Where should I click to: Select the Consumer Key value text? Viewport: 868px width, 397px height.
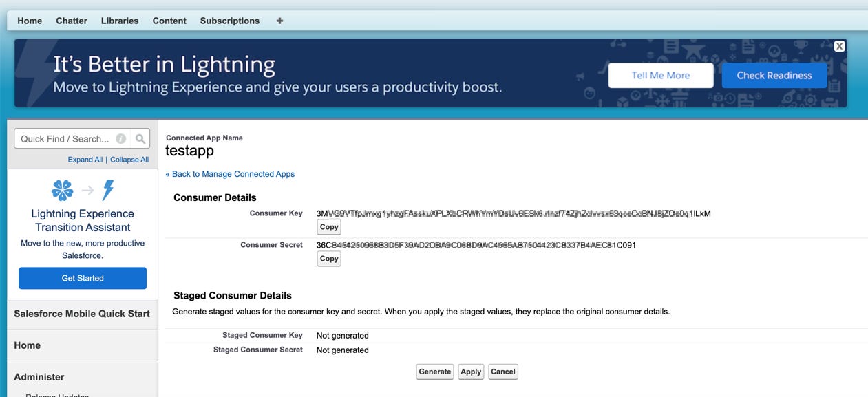tap(514, 213)
